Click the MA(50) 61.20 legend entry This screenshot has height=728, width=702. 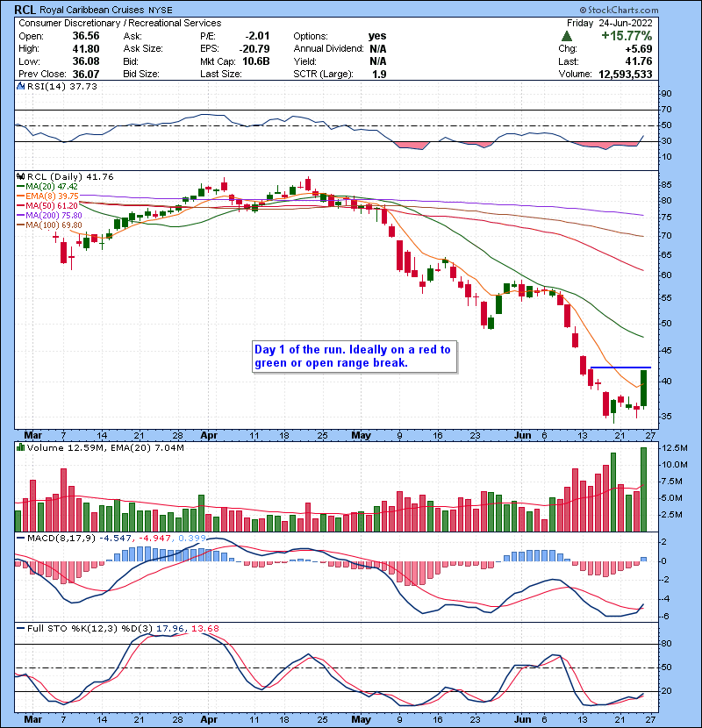point(47,205)
